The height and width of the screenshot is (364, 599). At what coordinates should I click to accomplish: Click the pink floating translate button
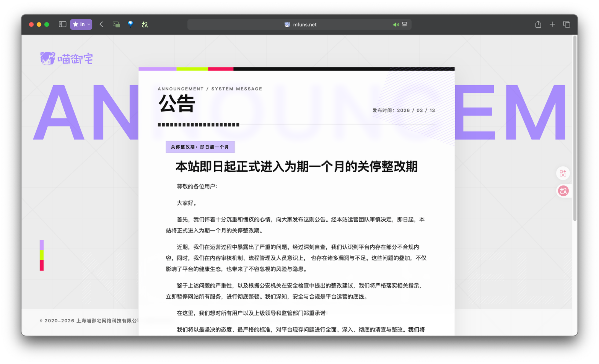(563, 191)
